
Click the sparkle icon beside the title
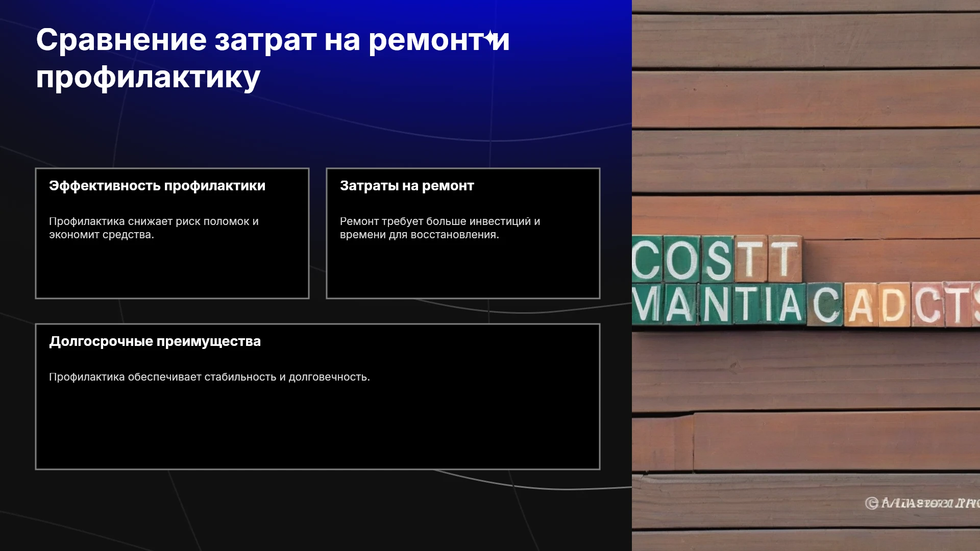click(491, 38)
